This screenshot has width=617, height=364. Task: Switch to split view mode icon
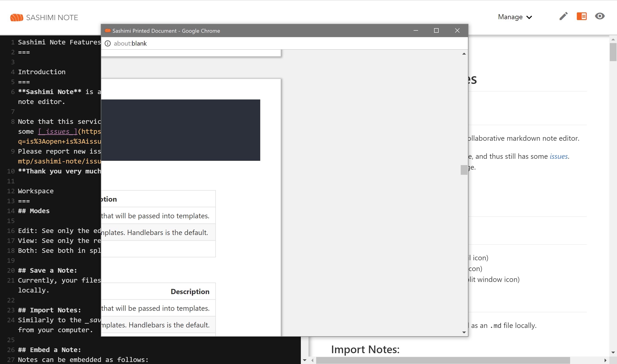point(581,16)
